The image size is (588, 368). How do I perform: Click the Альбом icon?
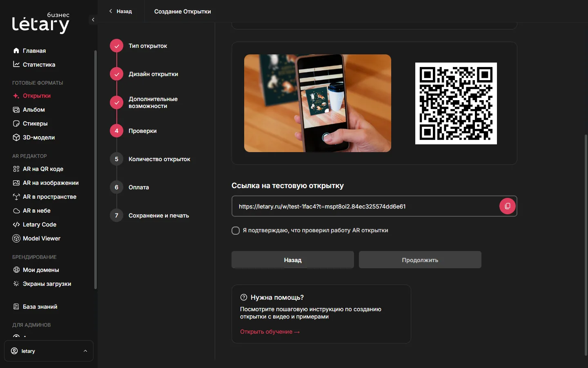pos(16,110)
